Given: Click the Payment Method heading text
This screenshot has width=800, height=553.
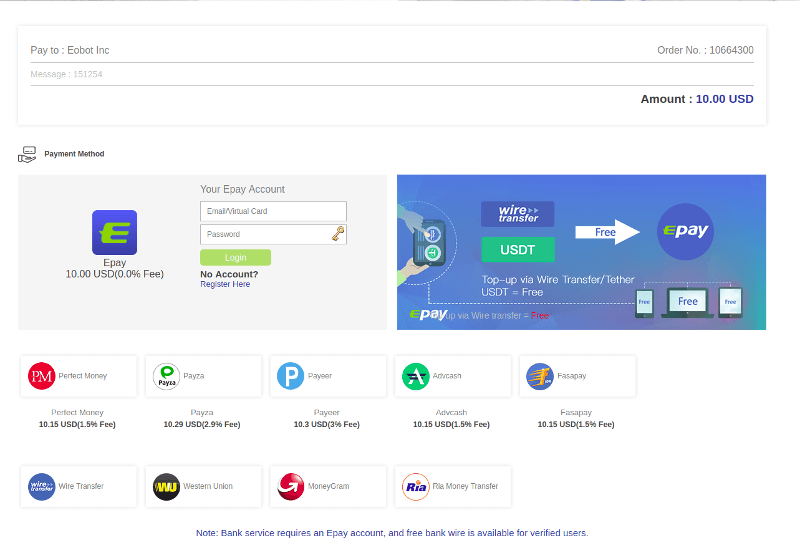Looking at the screenshot, I should pos(74,154).
